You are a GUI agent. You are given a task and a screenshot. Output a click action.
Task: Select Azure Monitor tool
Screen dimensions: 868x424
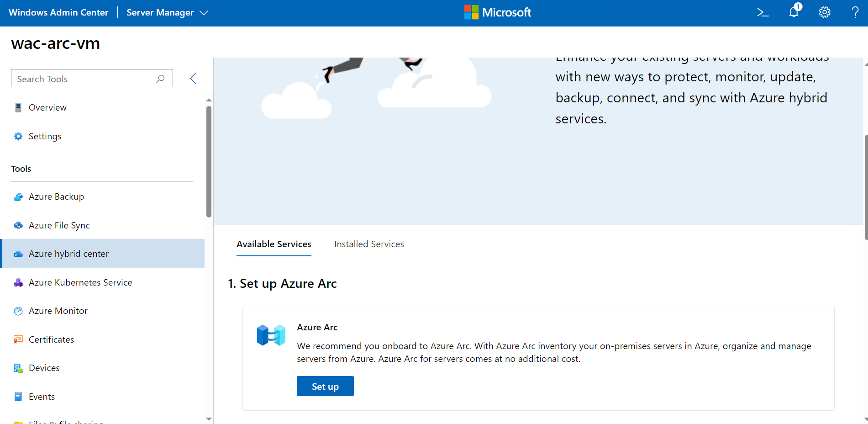coord(103,311)
